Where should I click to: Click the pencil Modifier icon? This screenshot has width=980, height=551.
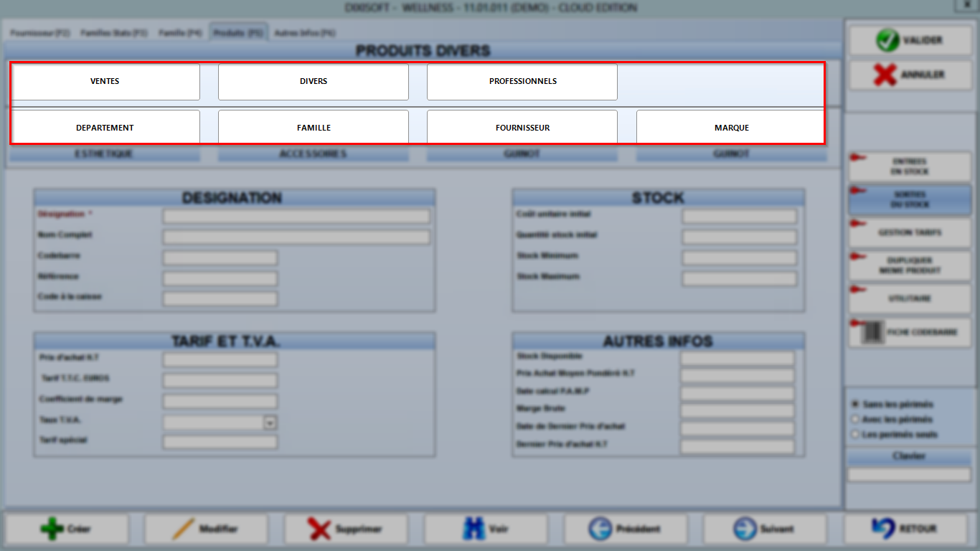coord(184,529)
